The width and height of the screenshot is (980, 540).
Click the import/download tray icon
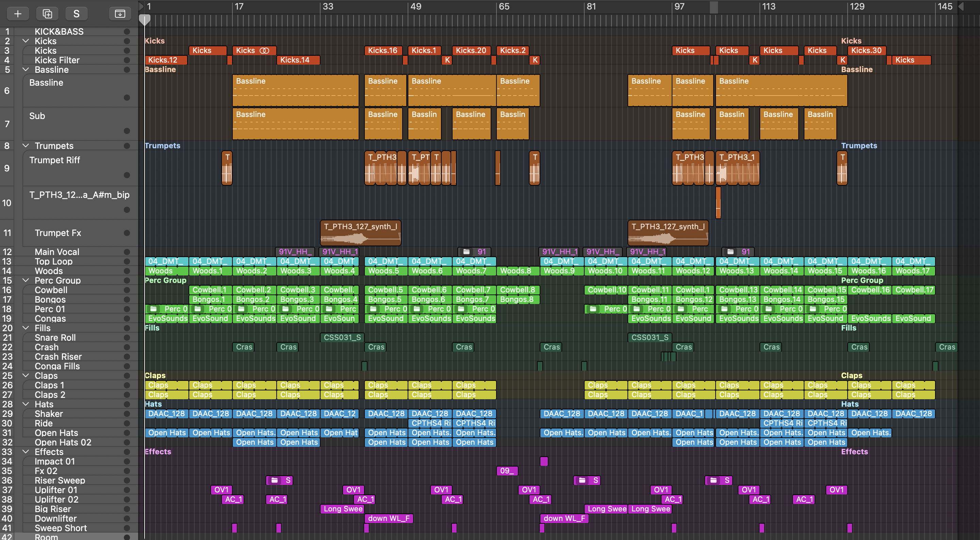[120, 14]
